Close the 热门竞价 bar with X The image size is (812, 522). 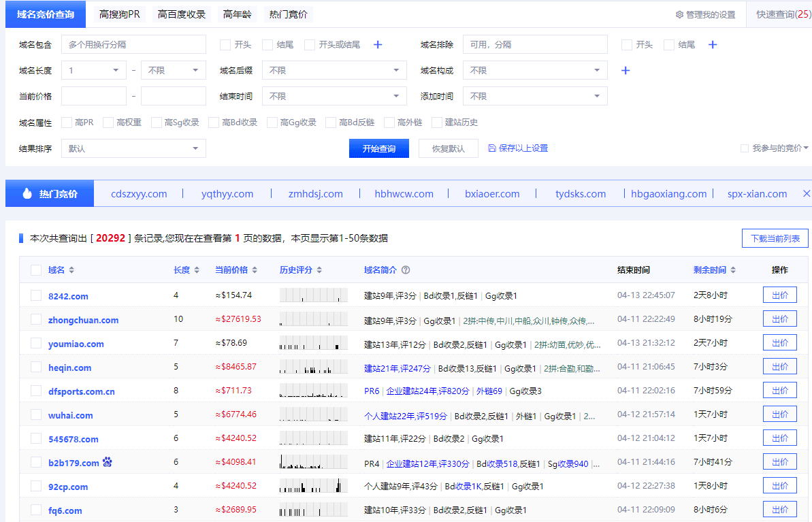807,194
